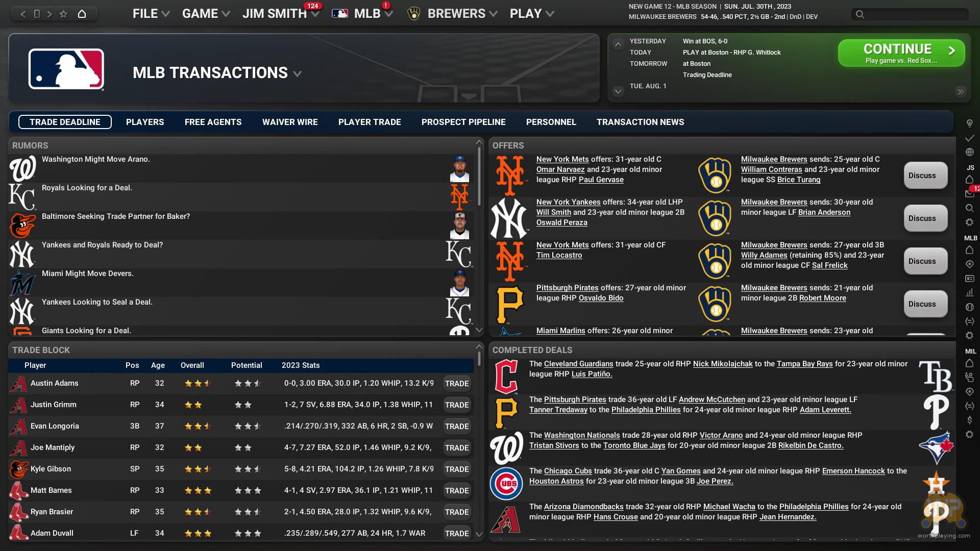980x551 pixels.
Task: Click the search input field
Action: click(x=910, y=14)
